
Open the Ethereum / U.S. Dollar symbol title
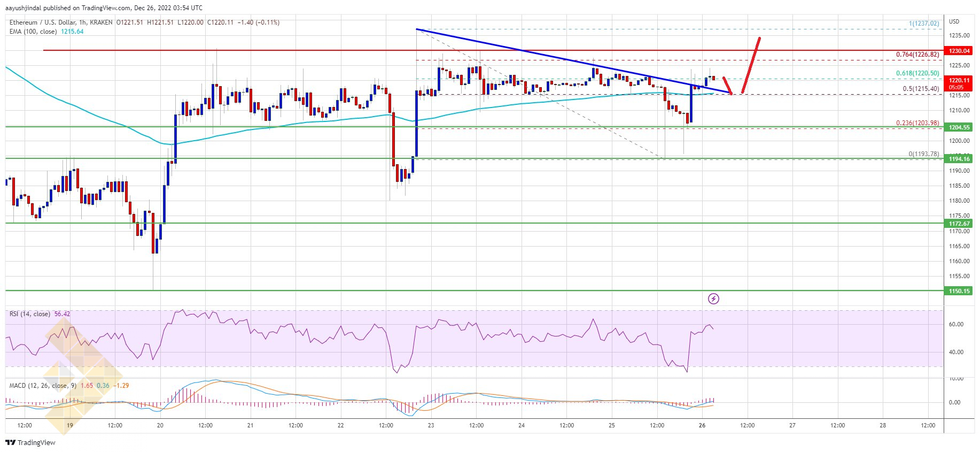point(61,22)
